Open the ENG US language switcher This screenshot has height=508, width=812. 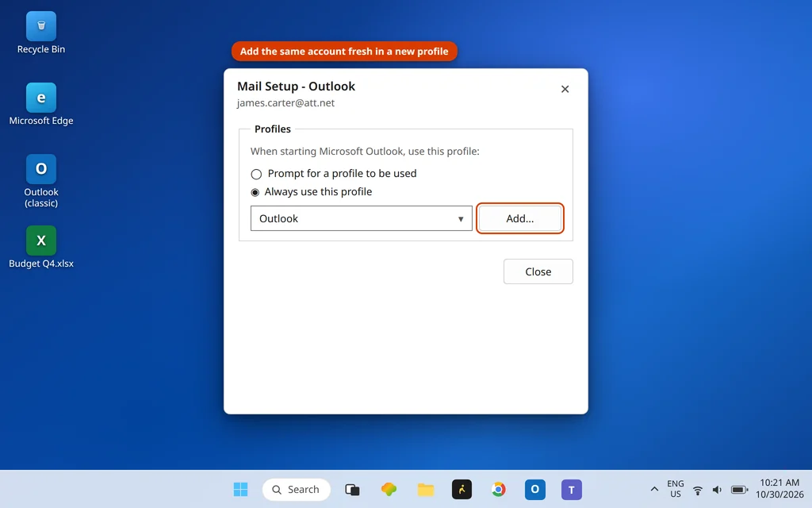coord(676,489)
